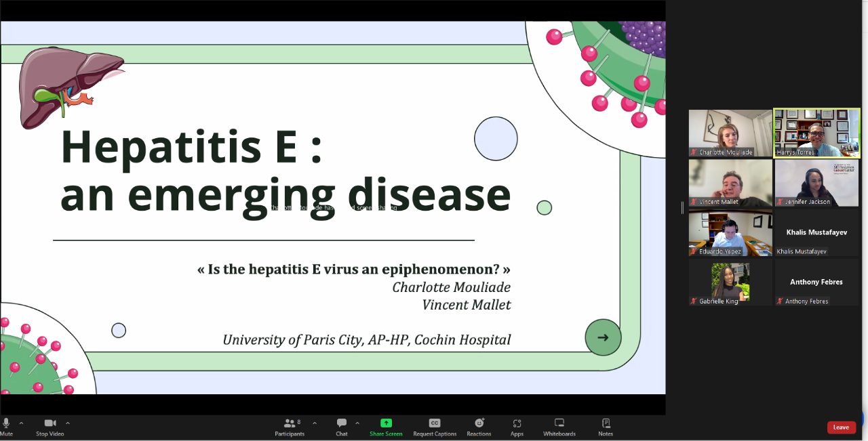This screenshot has height=441, width=868.
Task: Advance the slide with the green arrow
Action: [x=603, y=337]
